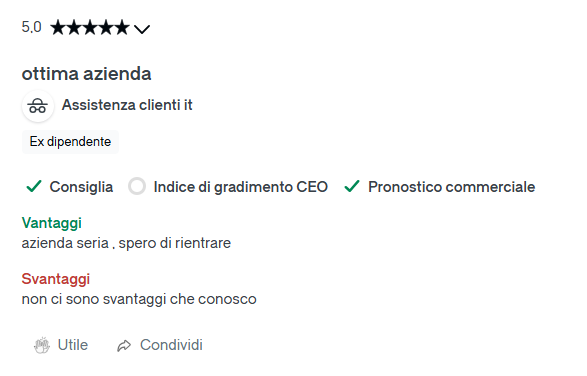Select the "Assistenza clienti it" job title

click(x=127, y=105)
